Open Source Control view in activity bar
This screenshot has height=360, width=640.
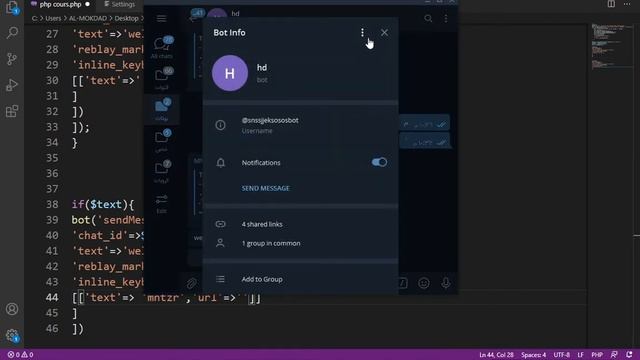12,59
